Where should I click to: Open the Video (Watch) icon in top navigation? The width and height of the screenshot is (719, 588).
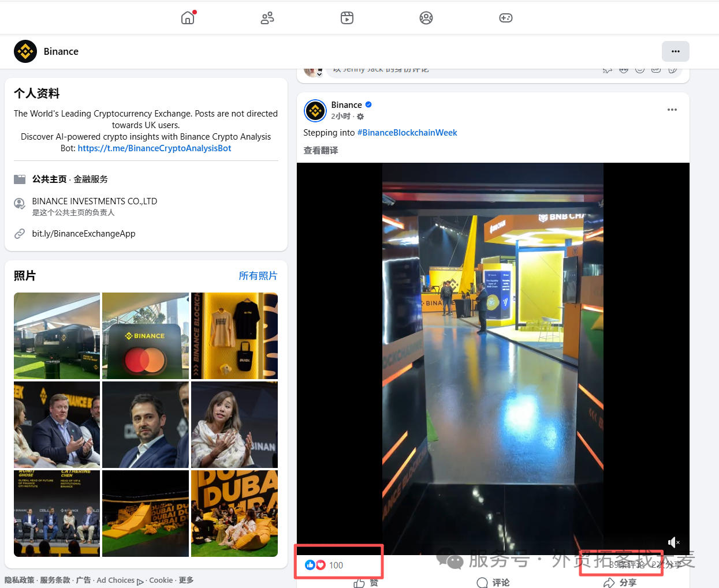[x=347, y=18]
